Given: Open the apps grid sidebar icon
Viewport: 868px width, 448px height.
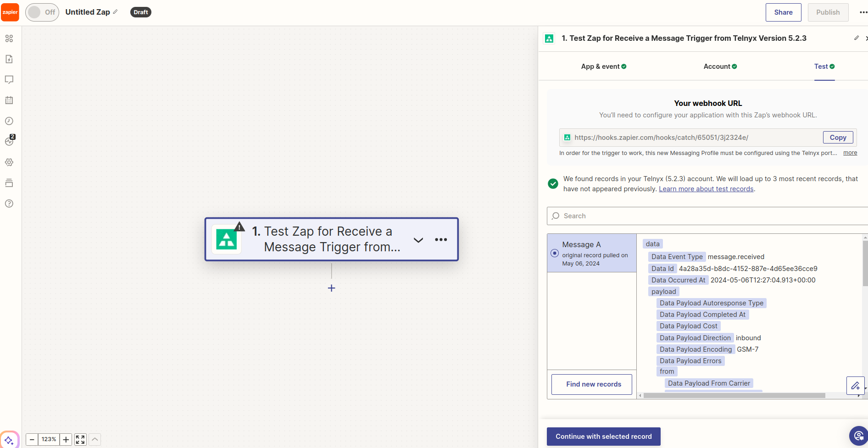Looking at the screenshot, I should [9, 39].
